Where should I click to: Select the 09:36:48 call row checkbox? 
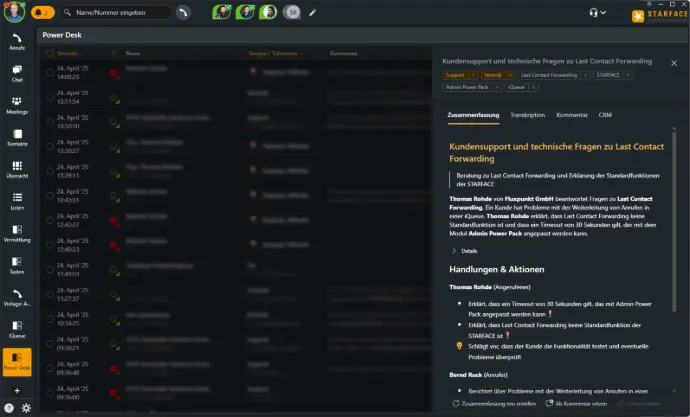click(50, 368)
